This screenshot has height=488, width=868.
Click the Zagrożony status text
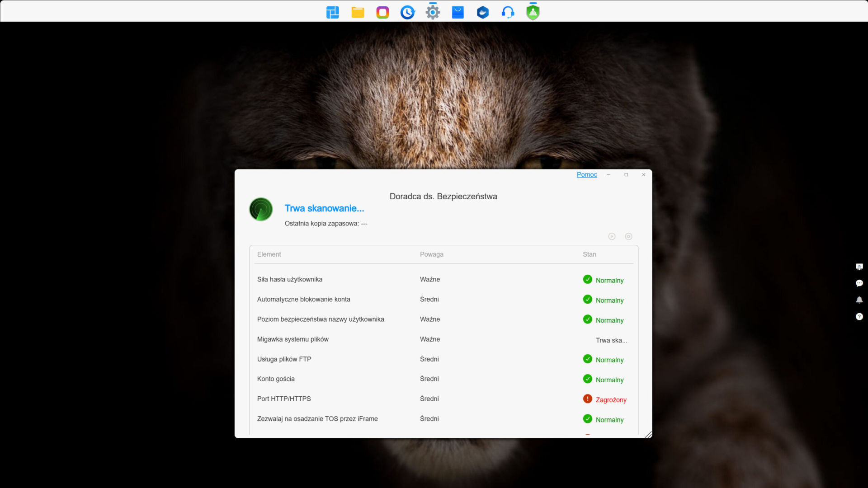coord(611,400)
